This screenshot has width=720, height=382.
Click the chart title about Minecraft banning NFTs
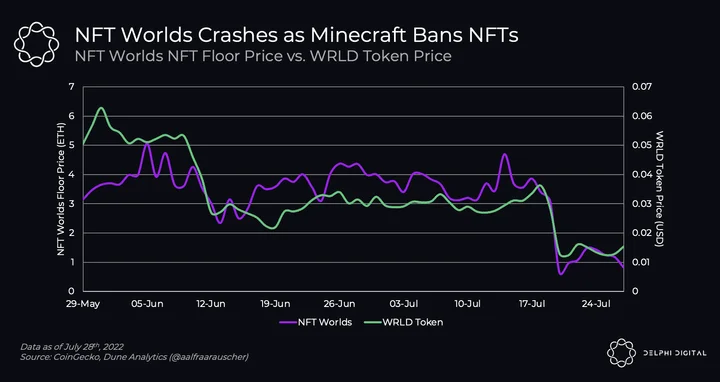[x=297, y=35]
